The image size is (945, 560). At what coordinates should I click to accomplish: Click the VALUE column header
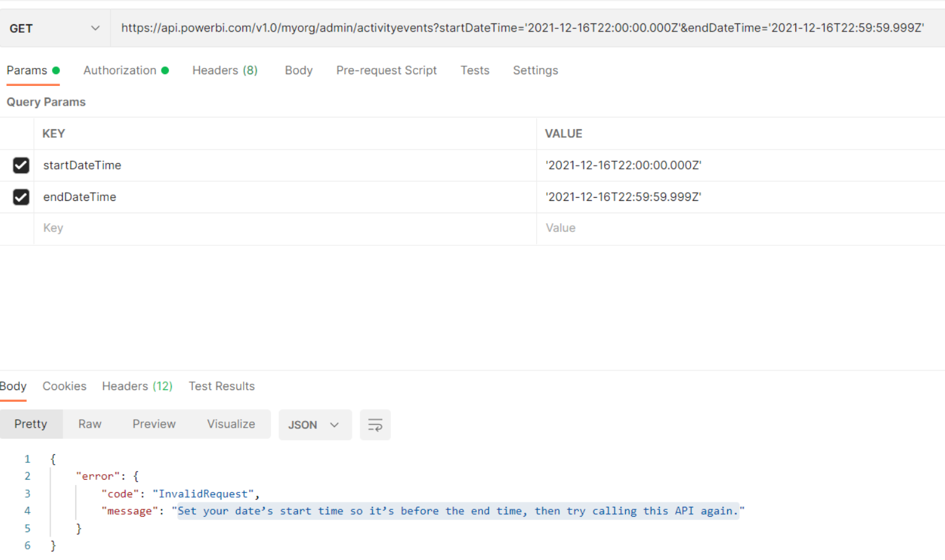(x=563, y=134)
